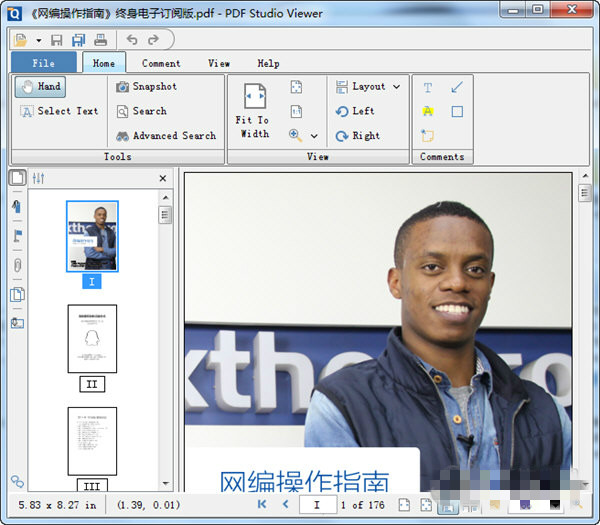
Task: Click the status bar Fit Width icon
Action: coord(404,505)
